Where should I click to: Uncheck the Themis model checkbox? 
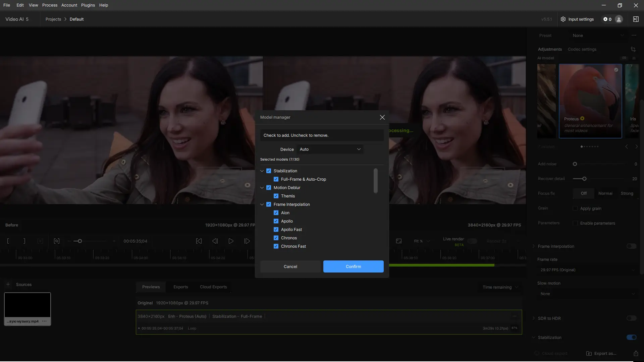tap(276, 196)
